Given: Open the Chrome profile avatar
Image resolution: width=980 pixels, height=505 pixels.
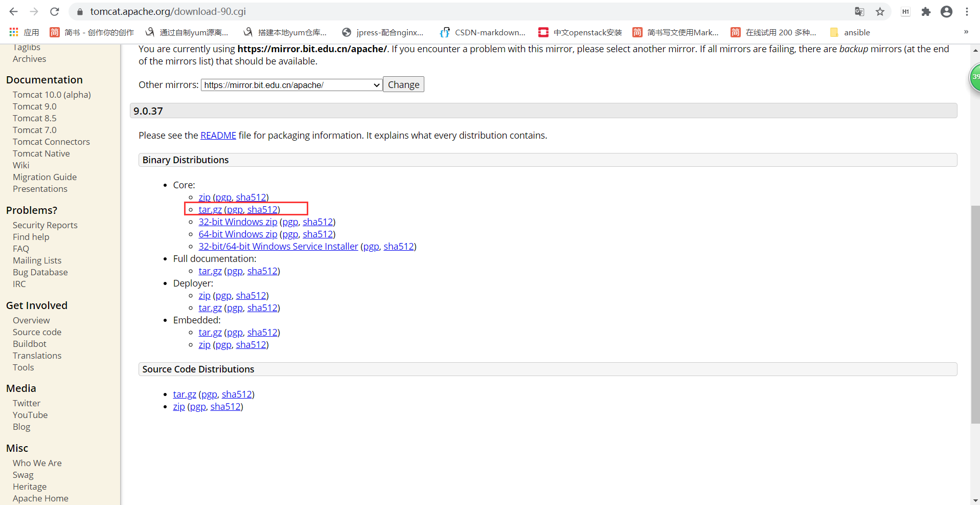Looking at the screenshot, I should (946, 11).
